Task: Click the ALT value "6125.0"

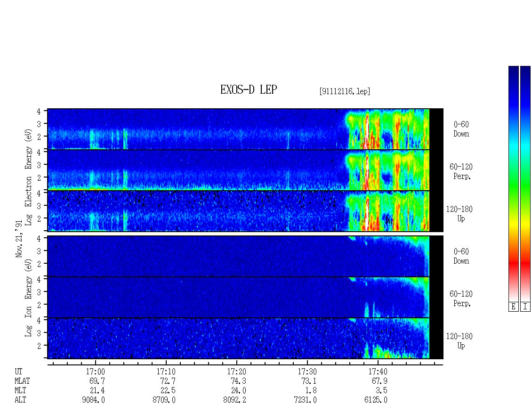Action: click(376, 400)
